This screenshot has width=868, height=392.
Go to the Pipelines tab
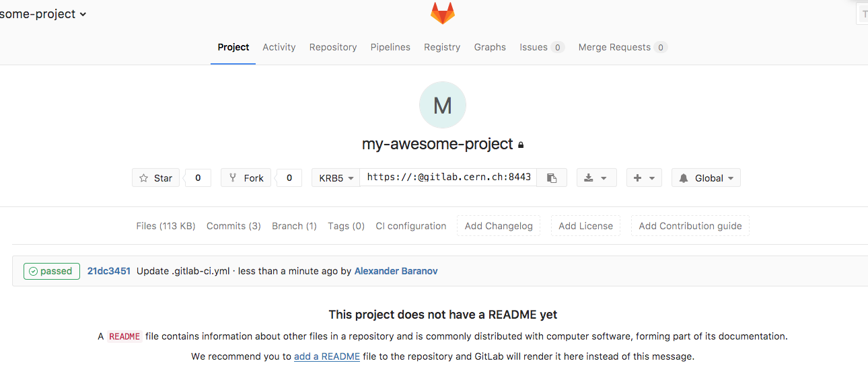[390, 47]
